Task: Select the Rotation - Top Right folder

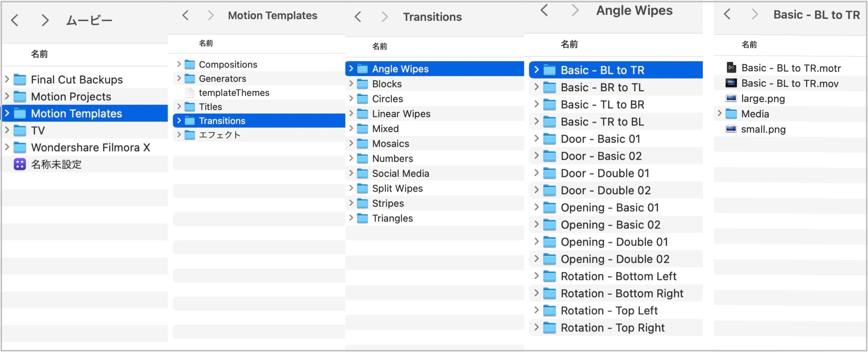Action: [612, 328]
